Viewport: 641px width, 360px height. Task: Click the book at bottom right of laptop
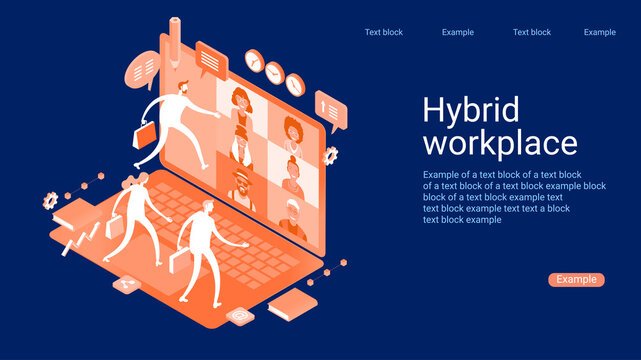[293, 304]
